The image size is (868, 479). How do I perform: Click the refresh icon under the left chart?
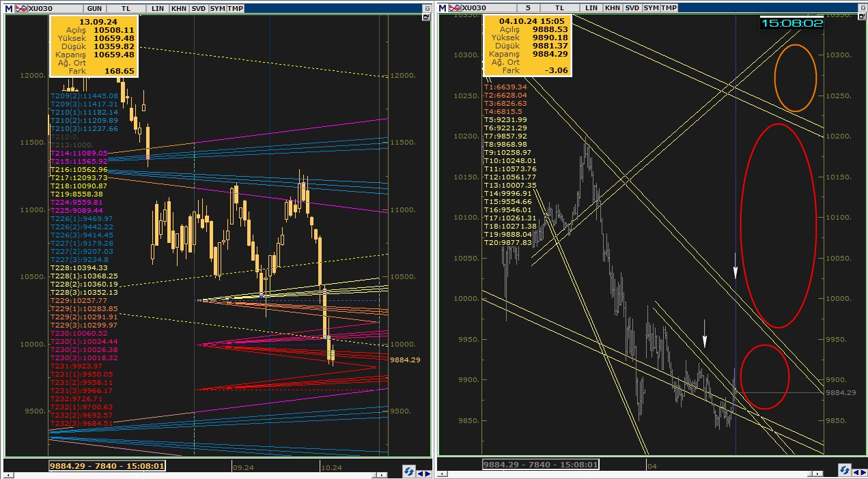coord(408,471)
